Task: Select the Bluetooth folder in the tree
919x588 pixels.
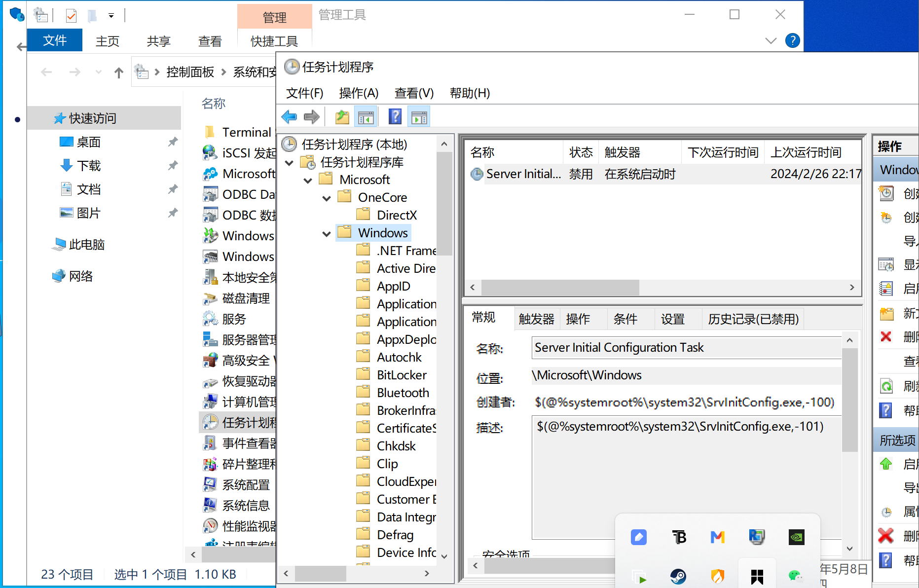Action: pyautogui.click(x=394, y=393)
